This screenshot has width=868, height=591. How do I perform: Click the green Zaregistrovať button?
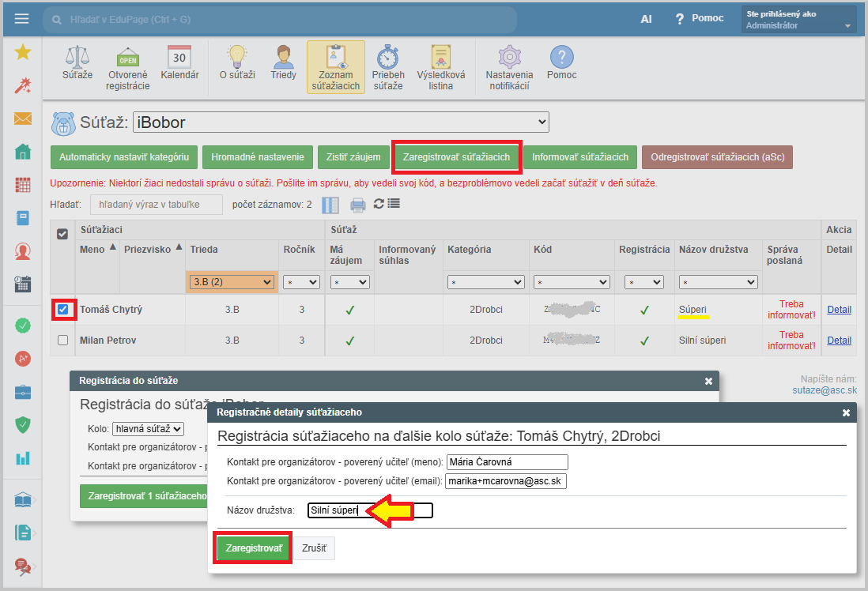(254, 548)
